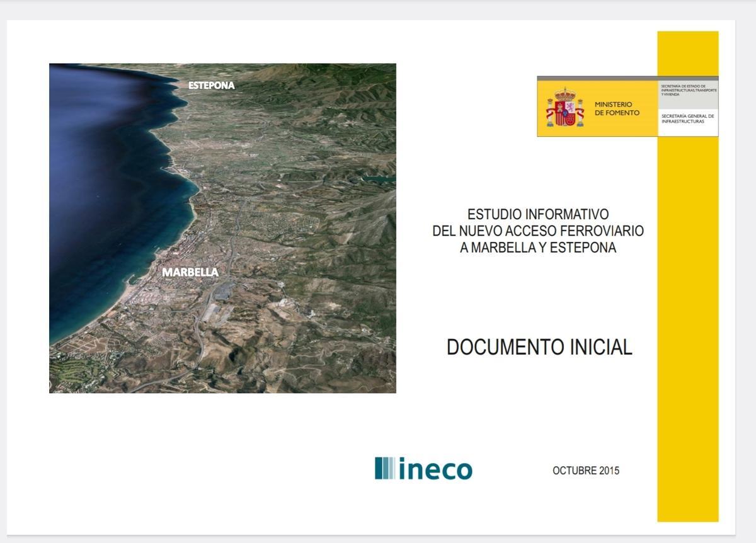
Task: Click the A MARBELLA Y ESTEPONA title line
Action: tap(537, 248)
